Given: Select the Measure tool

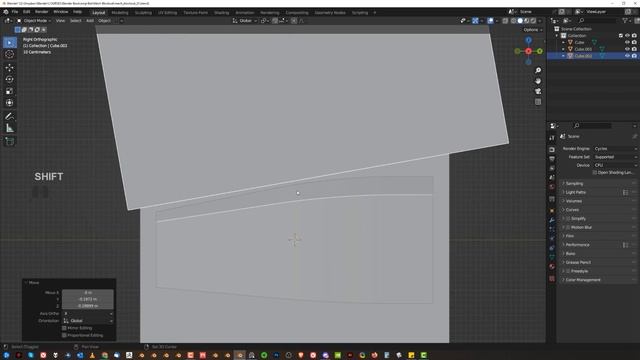Looking at the screenshot, I should pyautogui.click(x=10, y=128).
